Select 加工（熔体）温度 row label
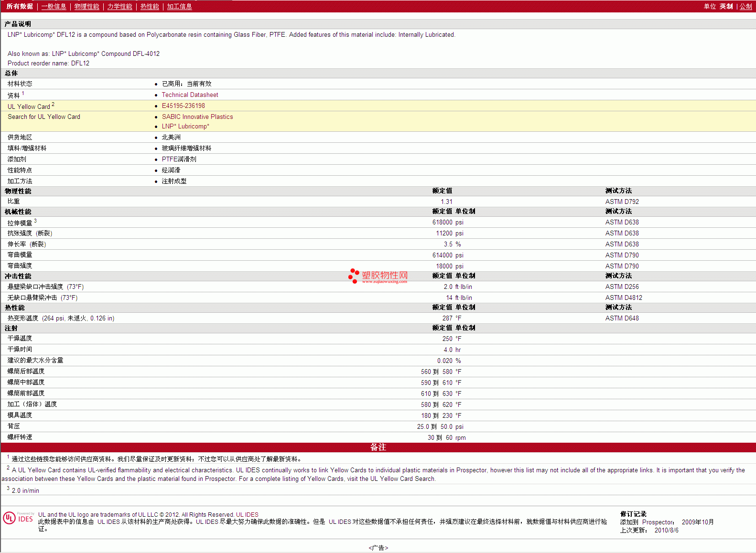Viewport: 756px width, 553px height. point(32,404)
